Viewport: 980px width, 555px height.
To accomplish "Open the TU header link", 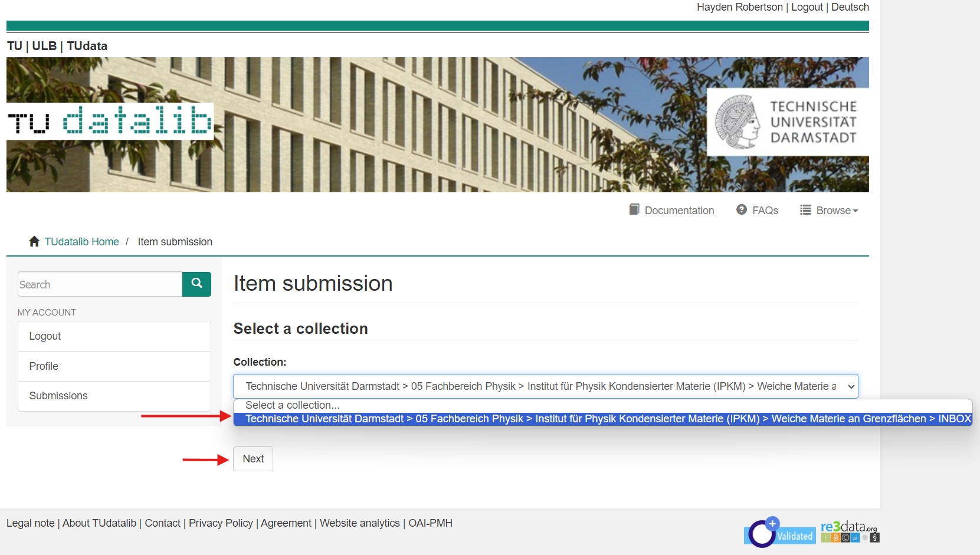I will tap(15, 46).
